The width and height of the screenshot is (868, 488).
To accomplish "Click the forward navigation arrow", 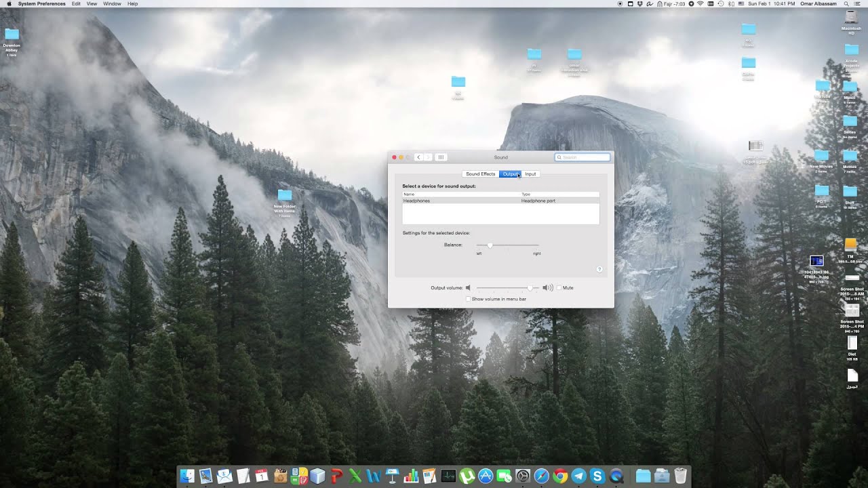I will [428, 157].
